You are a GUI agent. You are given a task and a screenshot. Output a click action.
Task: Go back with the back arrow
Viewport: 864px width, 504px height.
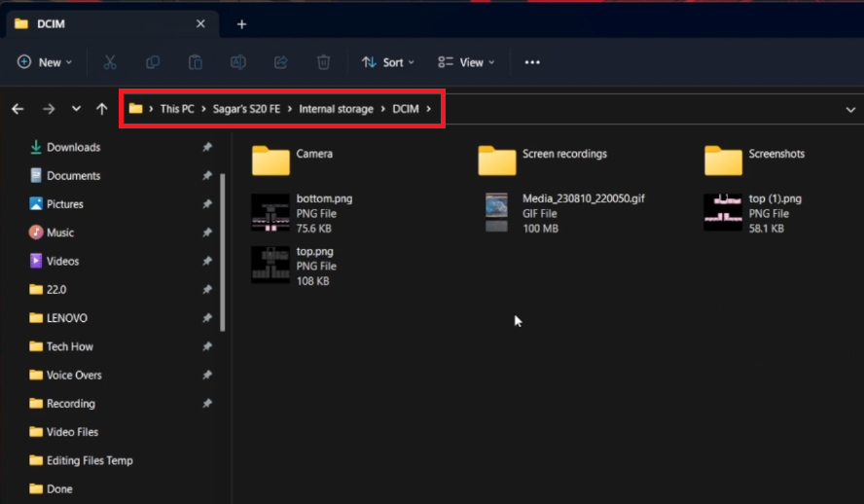[x=18, y=109]
